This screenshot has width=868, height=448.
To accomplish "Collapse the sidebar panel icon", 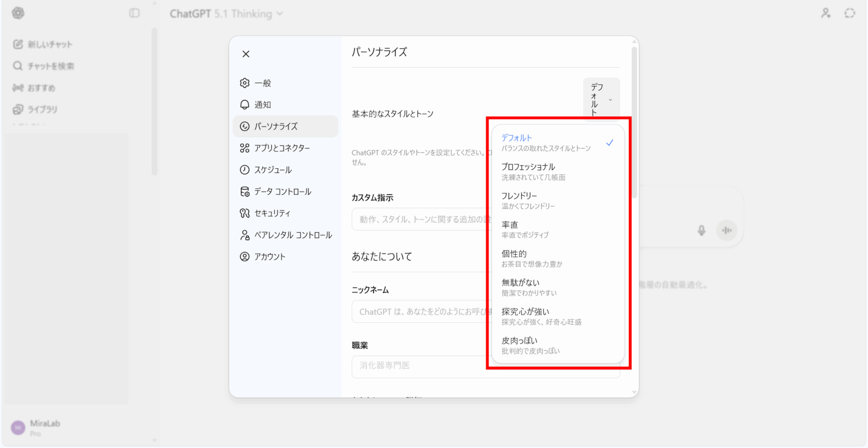I will (x=134, y=13).
